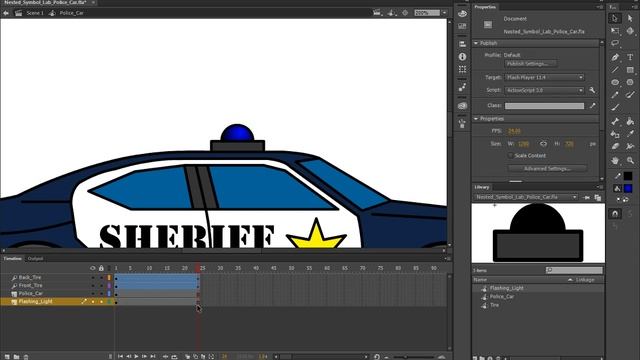Image resolution: width=640 pixels, height=360 pixels.
Task: Click the Edit class definition pencil icon
Action: 592,106
